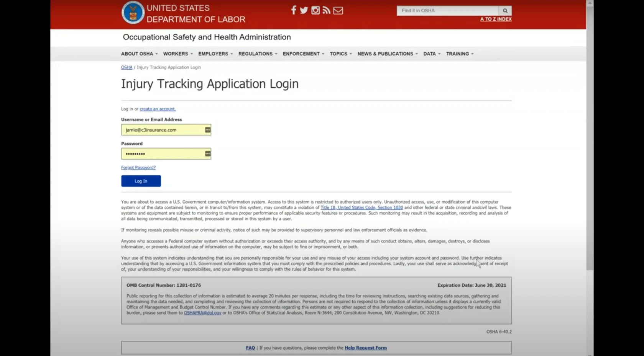
Task: Expand the Enforcement menu
Action: 304,54
